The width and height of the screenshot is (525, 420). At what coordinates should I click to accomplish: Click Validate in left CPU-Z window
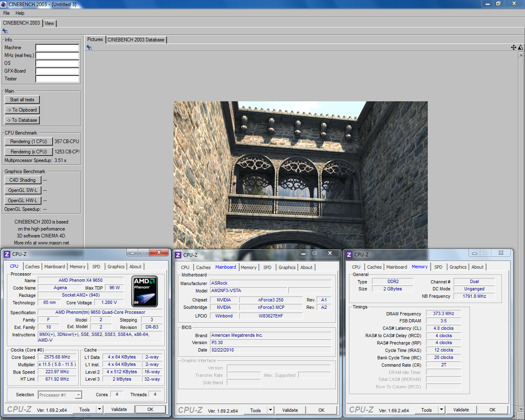click(x=119, y=409)
